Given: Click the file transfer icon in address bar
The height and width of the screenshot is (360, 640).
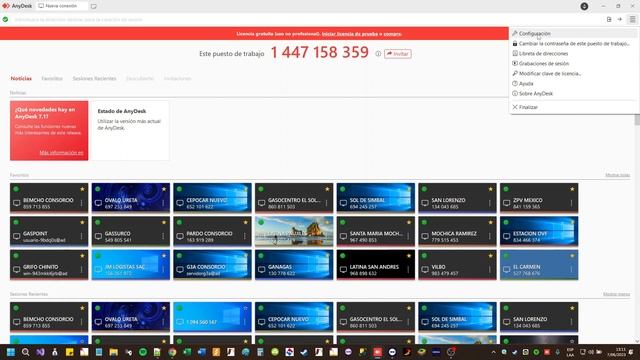Looking at the screenshot, I should click(609, 19).
